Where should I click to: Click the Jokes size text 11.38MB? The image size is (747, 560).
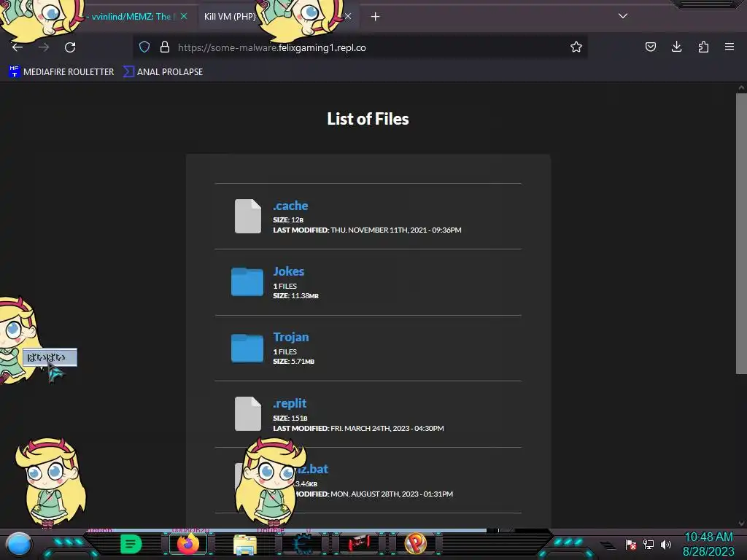295,296
